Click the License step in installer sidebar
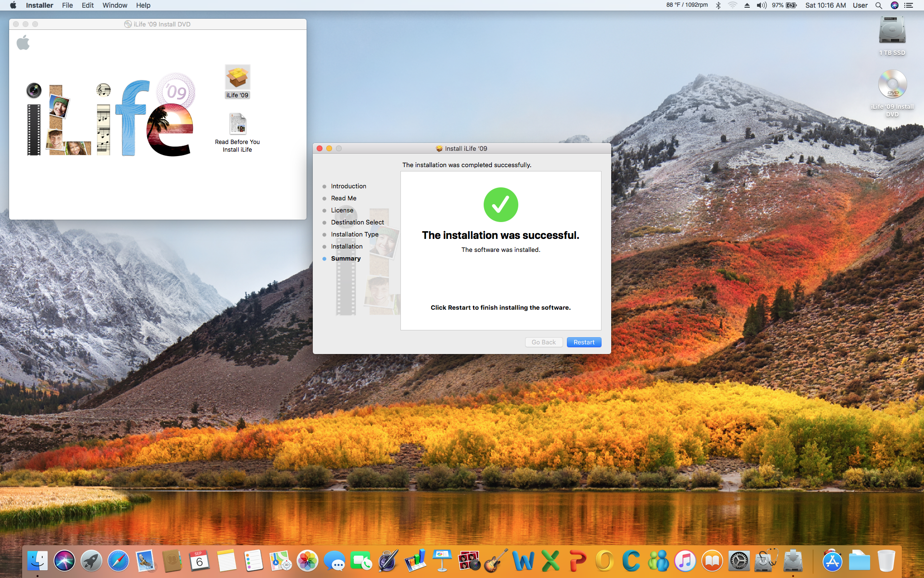 342,210
